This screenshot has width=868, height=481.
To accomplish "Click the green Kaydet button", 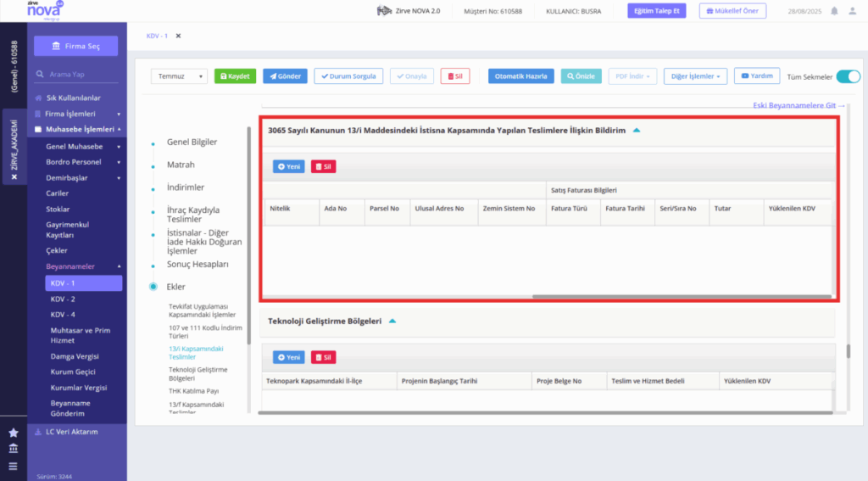I will (x=236, y=76).
